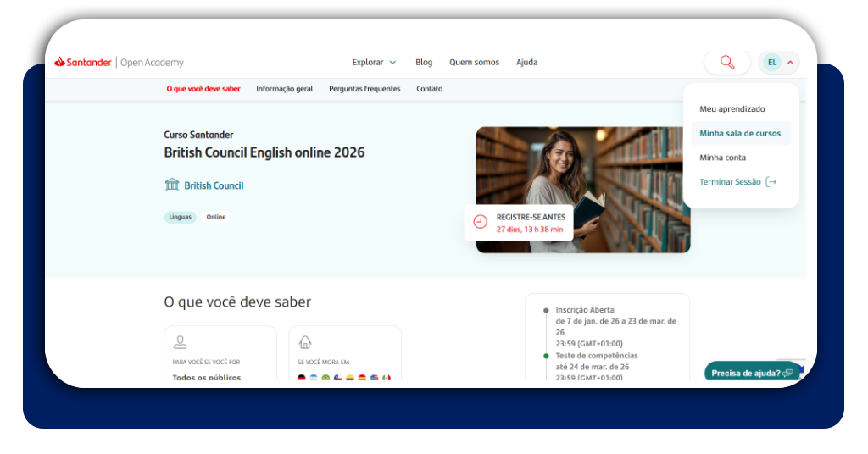Click the EL user avatar
Screen dimensions: 868x454
[x=771, y=62]
